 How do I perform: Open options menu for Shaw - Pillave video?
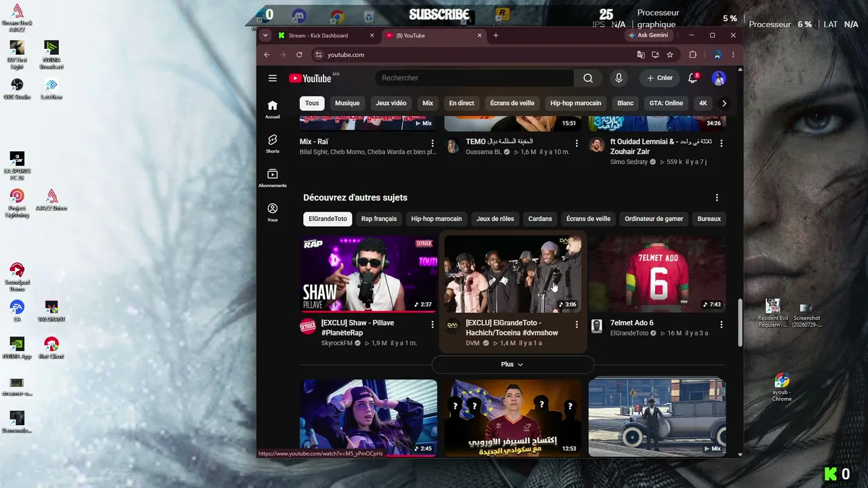433,325
